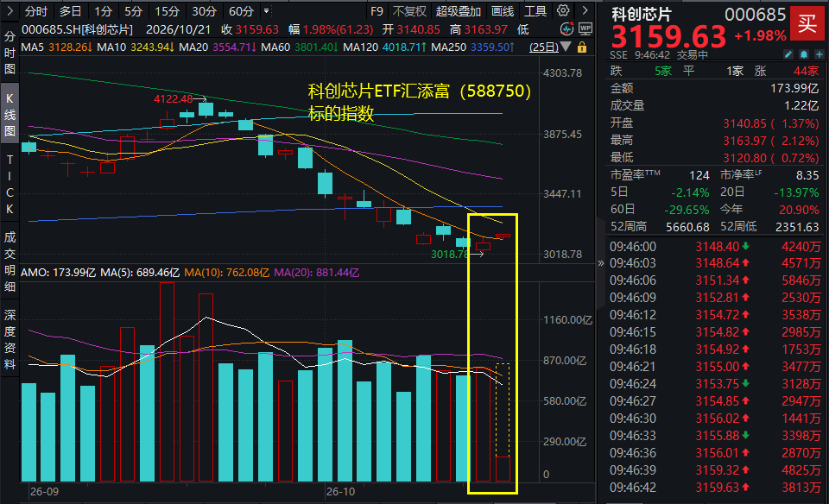Click the AMO: 173.99亿 volume label
Viewport: 829px width, 504px height.
(x=58, y=273)
